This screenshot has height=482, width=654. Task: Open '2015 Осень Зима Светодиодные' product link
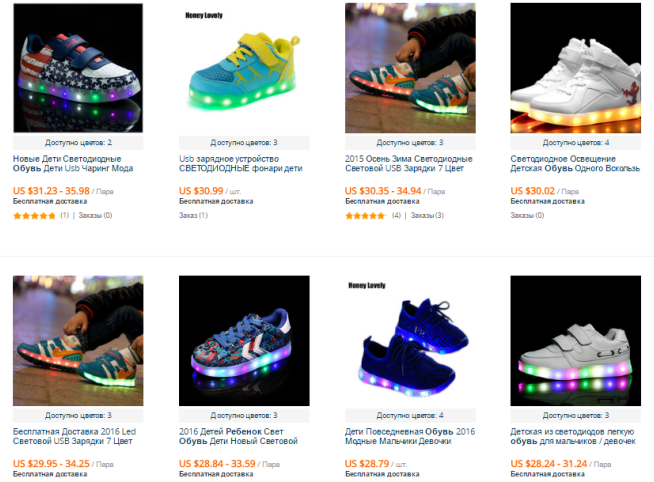tap(409, 163)
